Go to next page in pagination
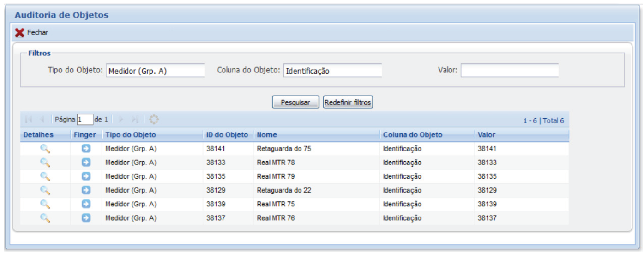This screenshot has height=253, width=644. (x=122, y=120)
